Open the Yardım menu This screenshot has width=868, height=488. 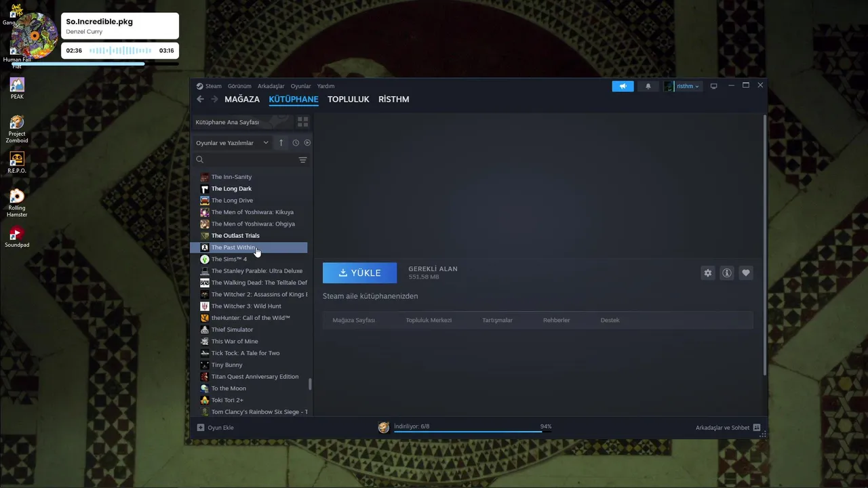325,86
